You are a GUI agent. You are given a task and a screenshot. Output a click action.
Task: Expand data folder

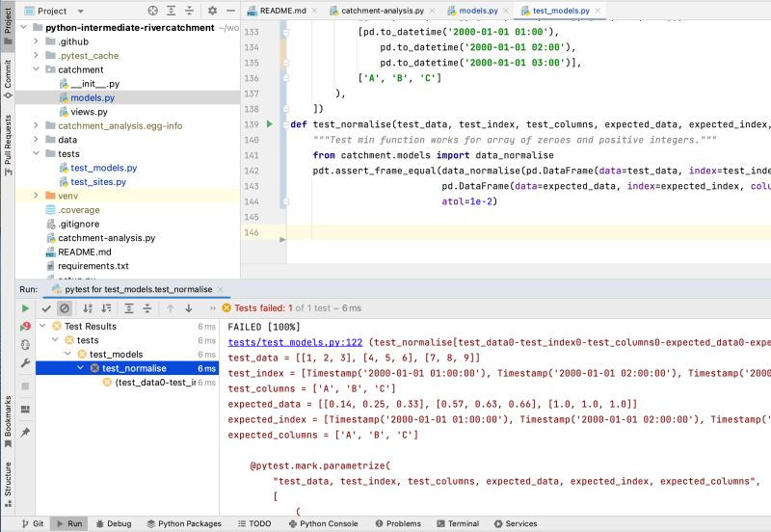click(x=36, y=139)
